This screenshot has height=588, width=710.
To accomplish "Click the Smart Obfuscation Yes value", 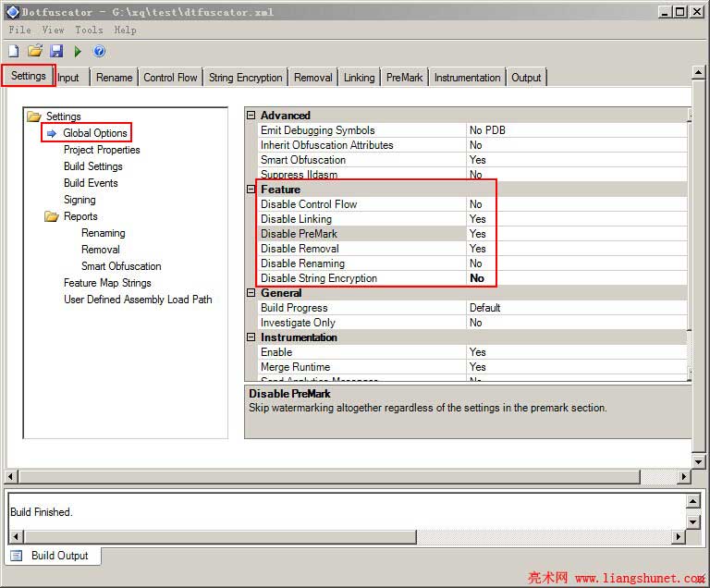I will coord(577,160).
